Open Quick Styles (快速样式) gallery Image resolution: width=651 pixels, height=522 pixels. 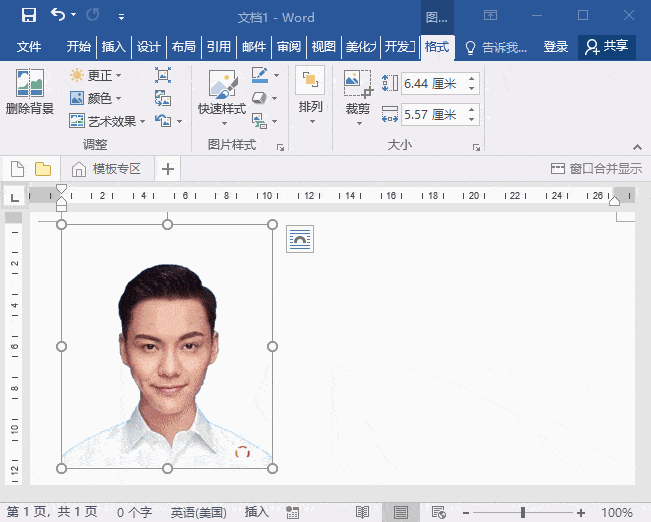pyautogui.click(x=221, y=93)
